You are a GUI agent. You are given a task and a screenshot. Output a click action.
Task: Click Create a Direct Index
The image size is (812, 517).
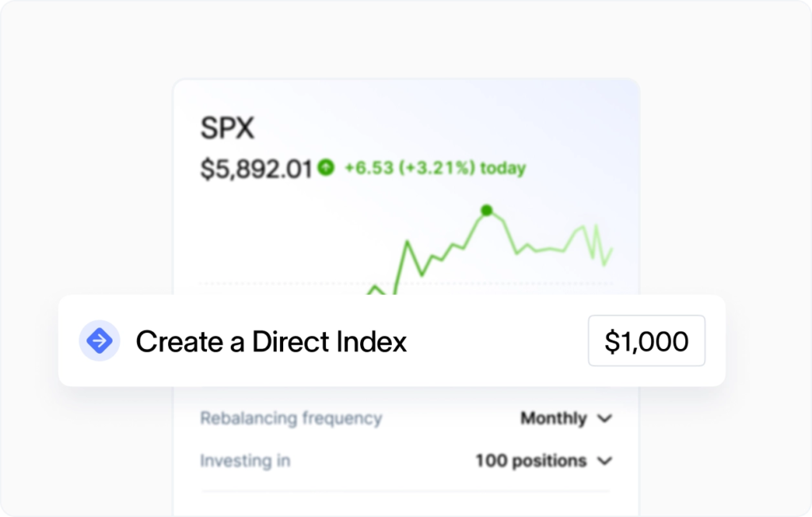pos(270,340)
